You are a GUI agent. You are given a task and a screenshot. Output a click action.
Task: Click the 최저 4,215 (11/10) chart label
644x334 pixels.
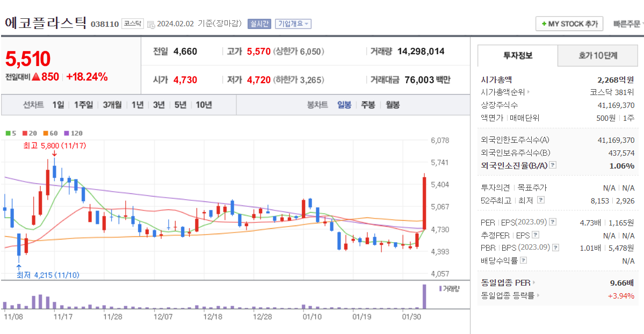[48, 275]
